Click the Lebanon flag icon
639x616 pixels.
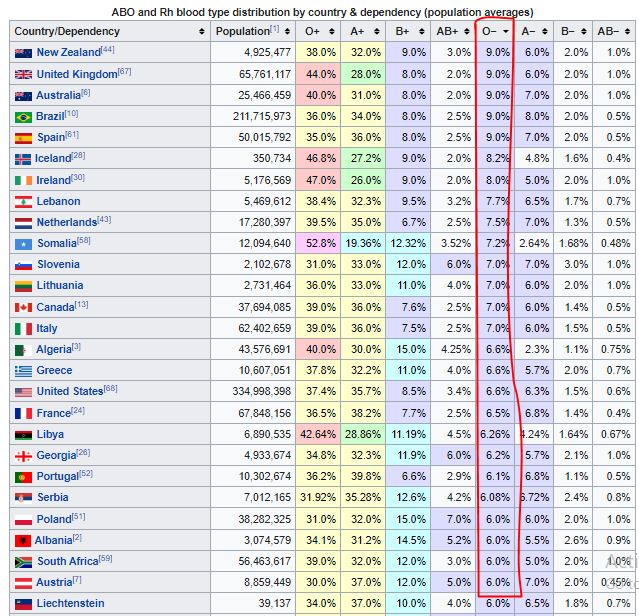(x=23, y=202)
